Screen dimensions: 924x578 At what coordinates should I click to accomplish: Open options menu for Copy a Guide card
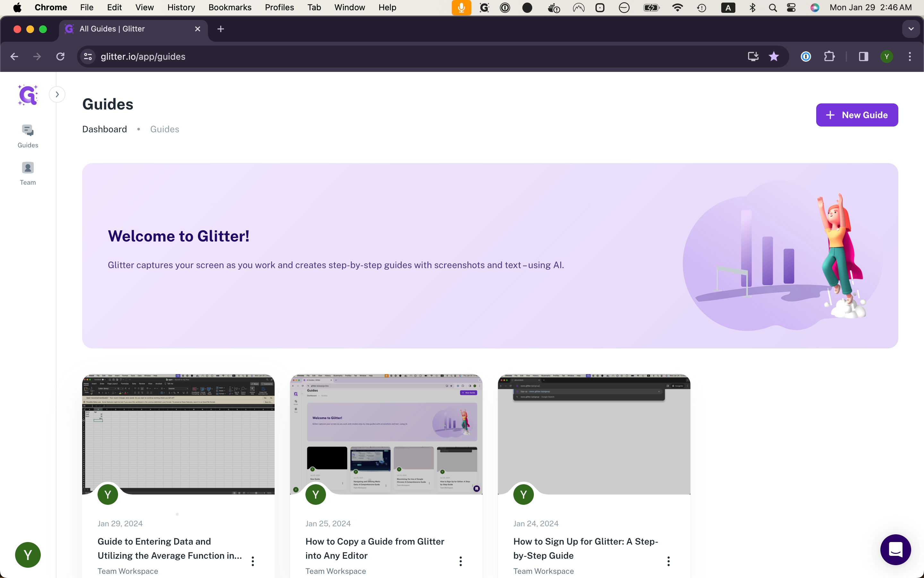460,561
